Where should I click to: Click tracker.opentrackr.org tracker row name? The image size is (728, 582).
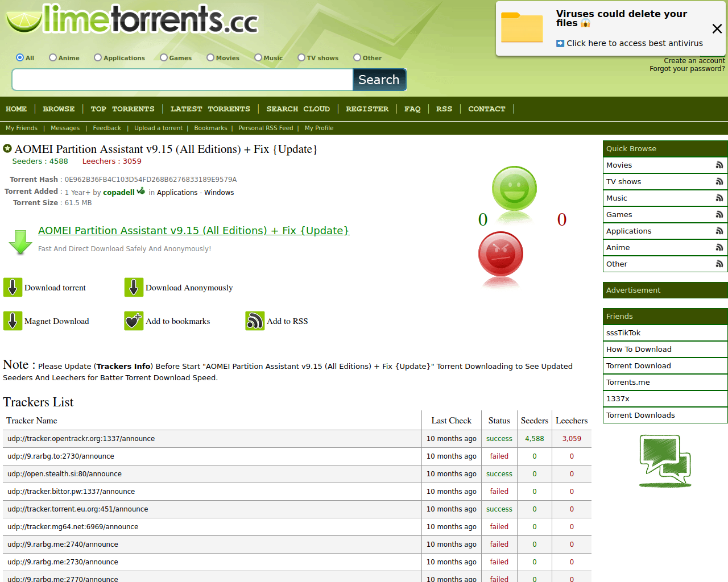[x=81, y=439]
